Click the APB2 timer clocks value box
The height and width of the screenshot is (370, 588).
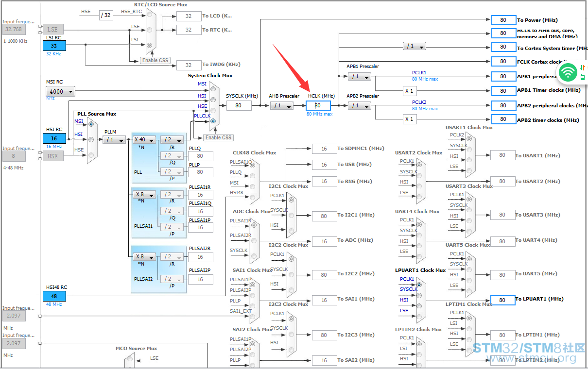tap(503, 119)
